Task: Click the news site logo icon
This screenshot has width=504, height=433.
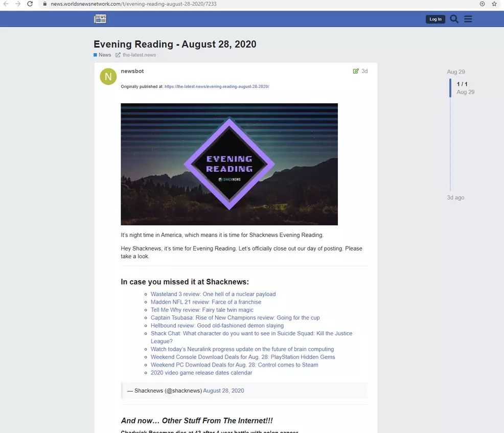Action: 100,19
